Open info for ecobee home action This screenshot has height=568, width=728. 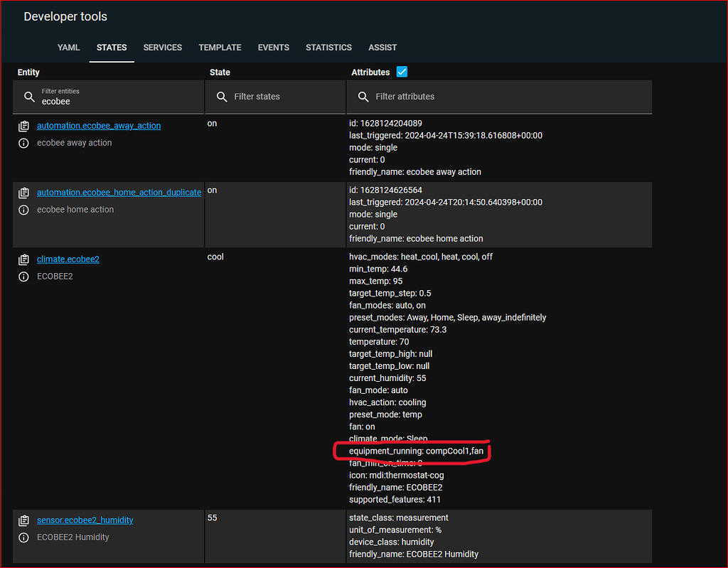(23, 210)
